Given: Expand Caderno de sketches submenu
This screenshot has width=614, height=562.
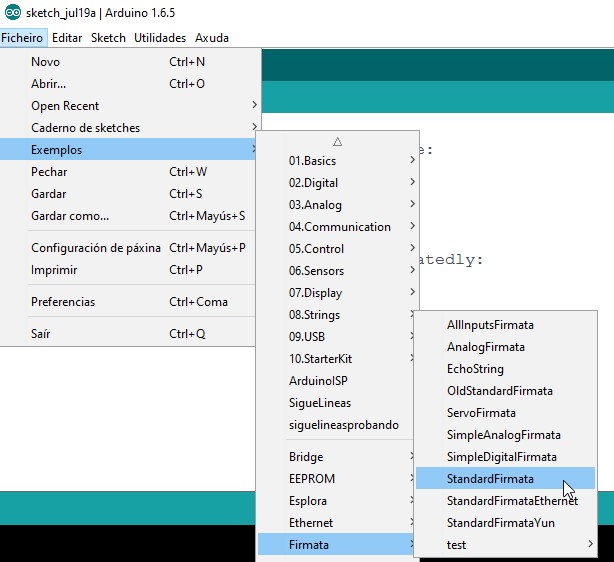Looking at the screenshot, I should pos(85,128).
